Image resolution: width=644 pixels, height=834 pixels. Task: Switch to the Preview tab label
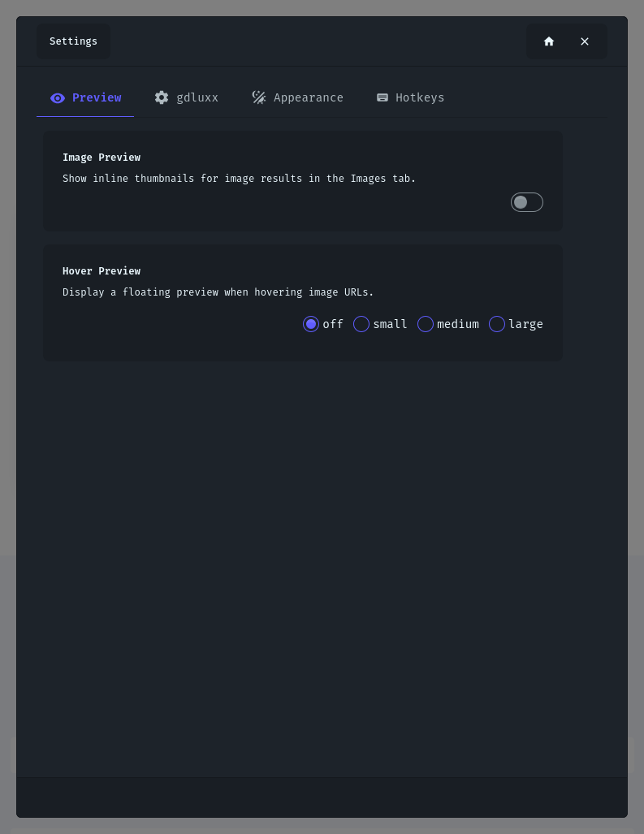click(x=97, y=97)
